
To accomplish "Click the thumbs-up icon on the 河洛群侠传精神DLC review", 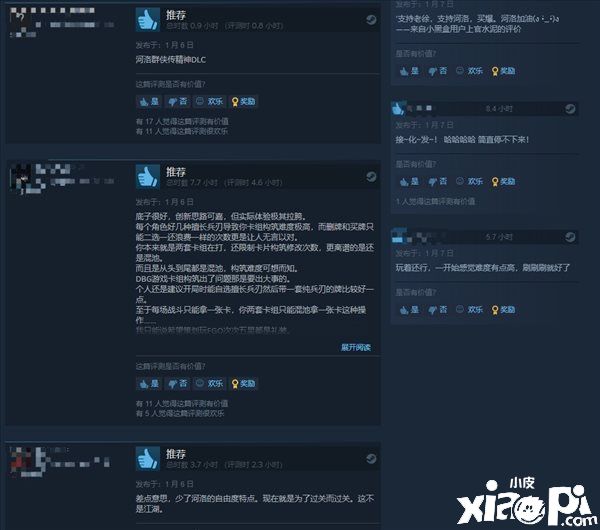I will coord(148,19).
